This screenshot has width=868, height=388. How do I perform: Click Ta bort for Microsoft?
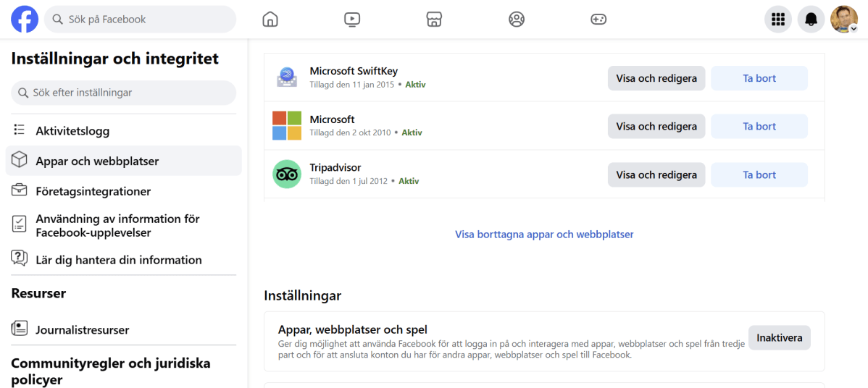coord(759,126)
